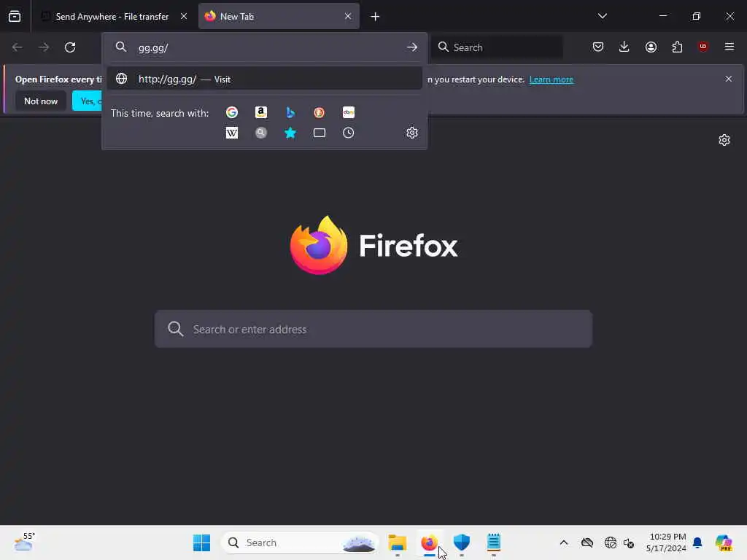Image resolution: width=747 pixels, height=560 pixels.
Task: Search this time with Wikipedia
Action: click(x=232, y=133)
